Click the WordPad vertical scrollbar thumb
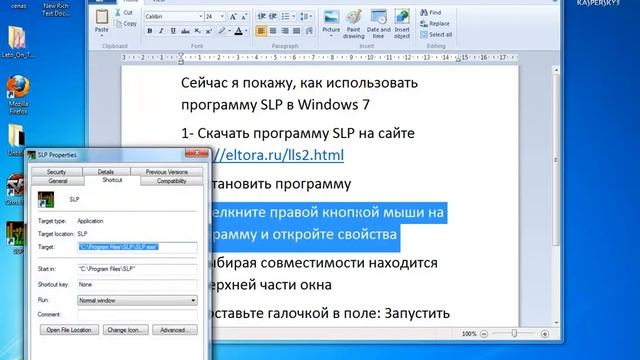Image resolution: width=640 pixels, height=360 pixels. 555,160
